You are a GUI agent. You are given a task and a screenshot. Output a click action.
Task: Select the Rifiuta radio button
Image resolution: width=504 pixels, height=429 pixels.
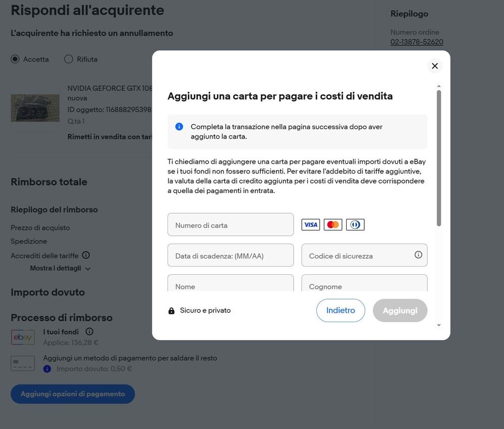(69, 59)
